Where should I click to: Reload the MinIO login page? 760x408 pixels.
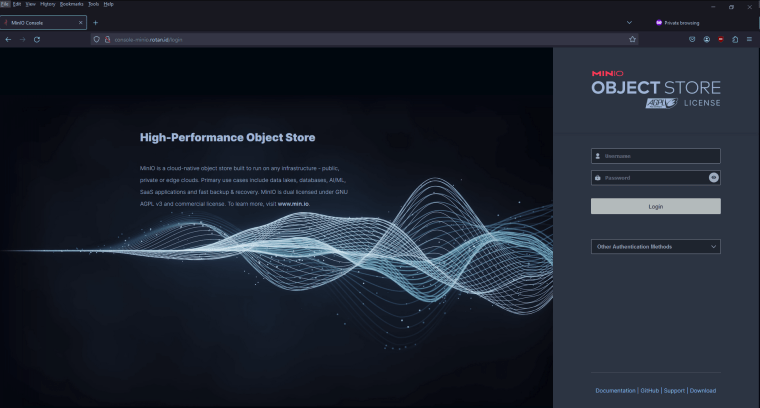(x=37, y=40)
